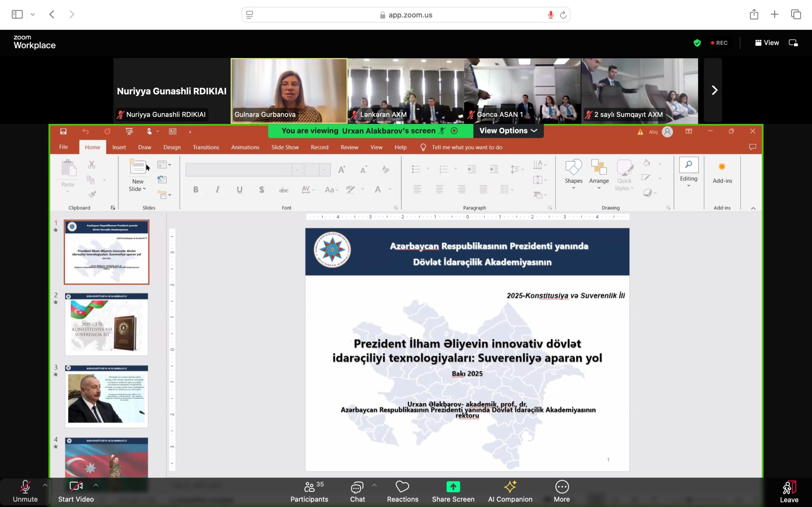Viewport: 812px width, 507px height.
Task: Open the View Options dropdown
Action: pyautogui.click(x=507, y=131)
